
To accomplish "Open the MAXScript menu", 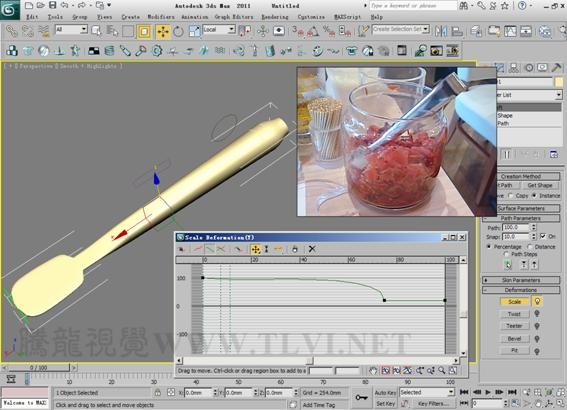I will coord(348,17).
